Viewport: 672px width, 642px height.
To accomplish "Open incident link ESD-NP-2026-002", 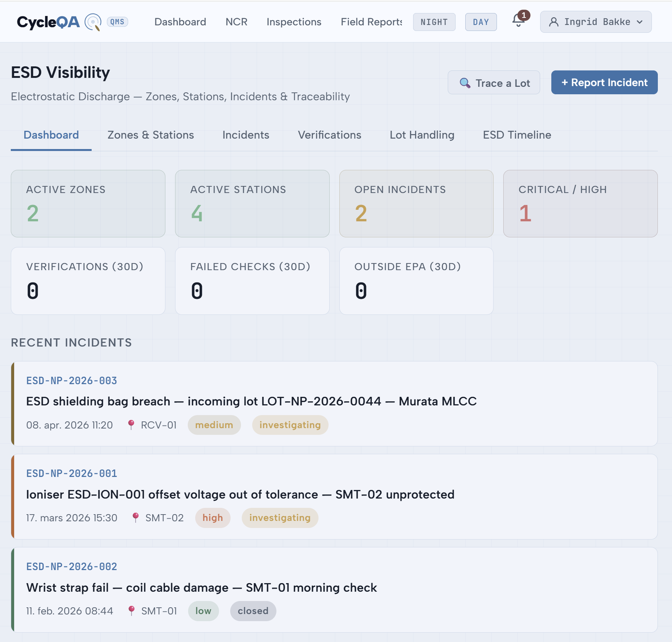I will (72, 566).
